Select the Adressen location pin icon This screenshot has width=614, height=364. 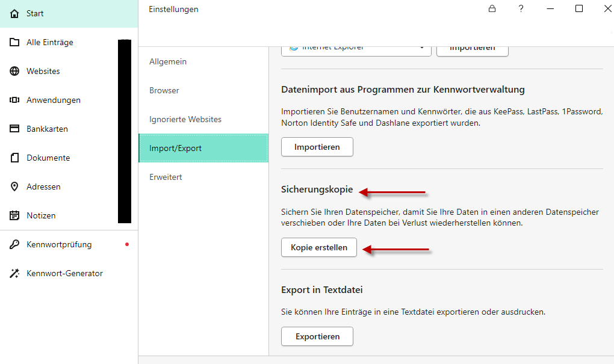click(15, 187)
